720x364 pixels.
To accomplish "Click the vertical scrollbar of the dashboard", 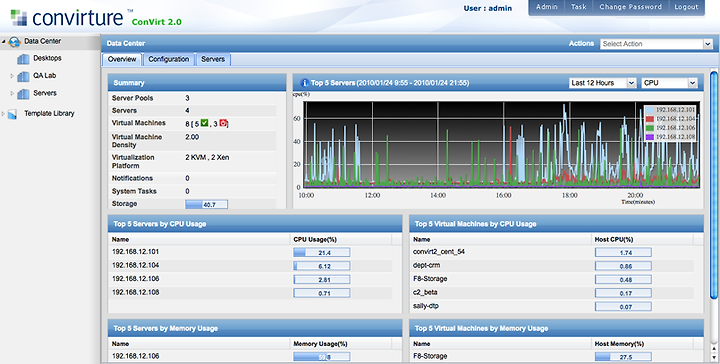I will [x=714, y=184].
